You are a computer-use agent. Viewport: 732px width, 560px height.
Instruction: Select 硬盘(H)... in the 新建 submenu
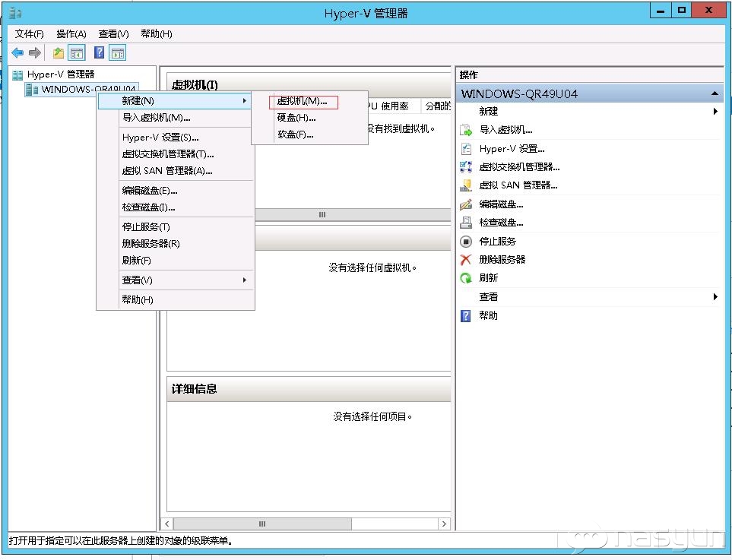click(309, 118)
